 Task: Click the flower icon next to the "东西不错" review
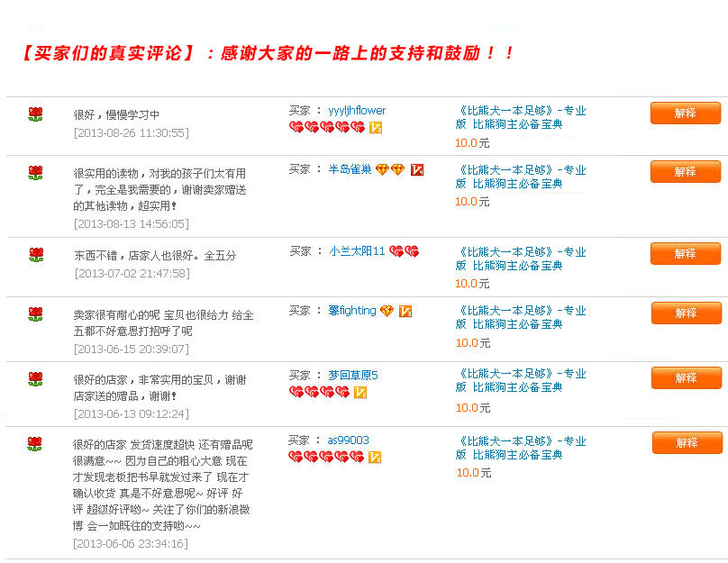(x=35, y=255)
